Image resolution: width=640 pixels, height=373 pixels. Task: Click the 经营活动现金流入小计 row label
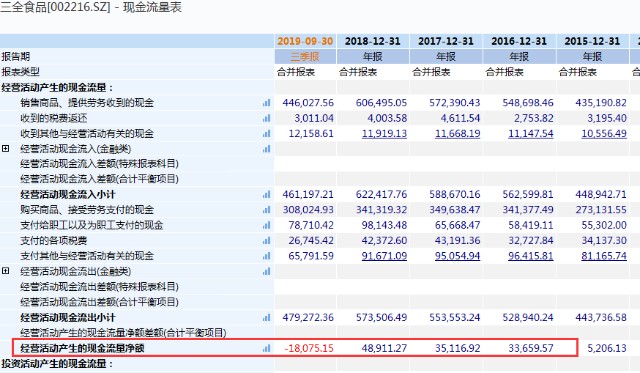click(68, 195)
